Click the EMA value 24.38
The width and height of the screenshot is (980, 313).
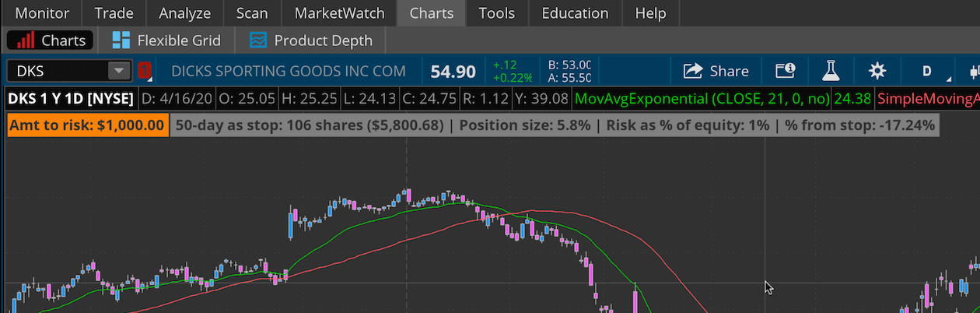coord(853,99)
